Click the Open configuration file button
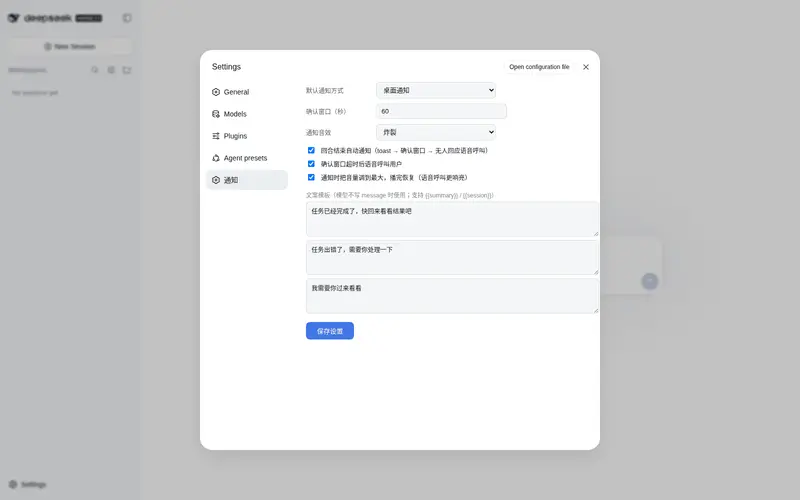 [x=539, y=67]
